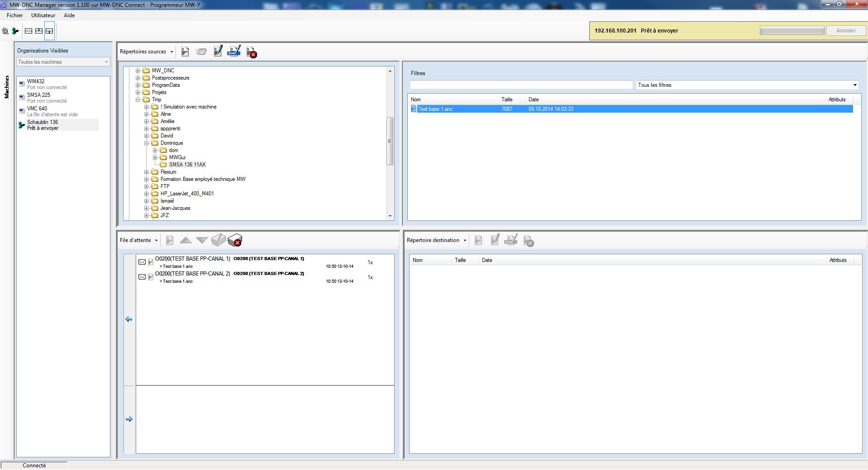Move queue item up with the up arrow
868x470 pixels.
186,240
